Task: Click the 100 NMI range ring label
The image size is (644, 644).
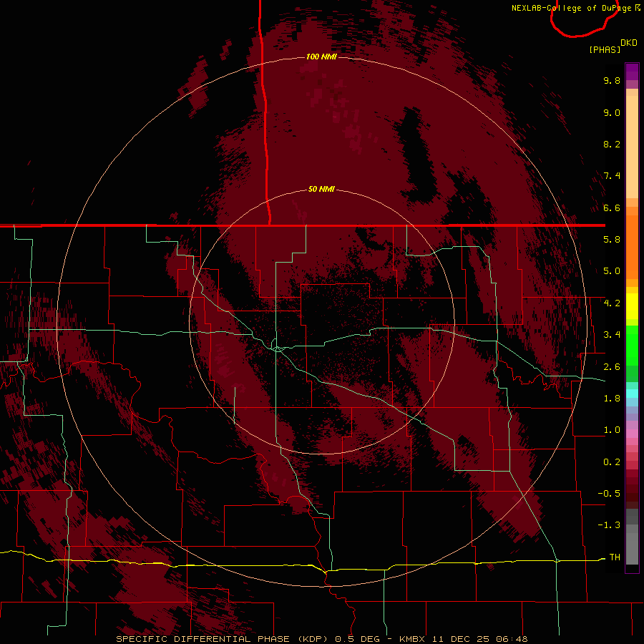Action: click(321, 57)
